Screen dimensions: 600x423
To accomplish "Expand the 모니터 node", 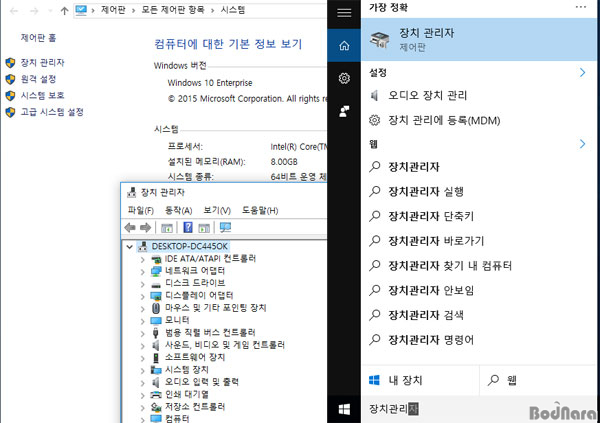I will (142, 321).
